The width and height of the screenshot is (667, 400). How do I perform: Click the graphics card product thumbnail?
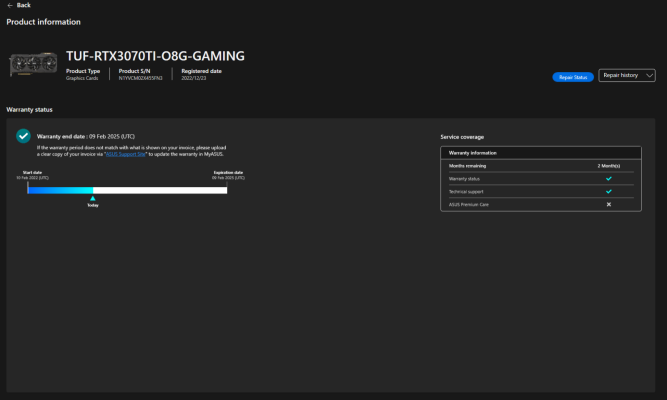pyautogui.click(x=33, y=65)
